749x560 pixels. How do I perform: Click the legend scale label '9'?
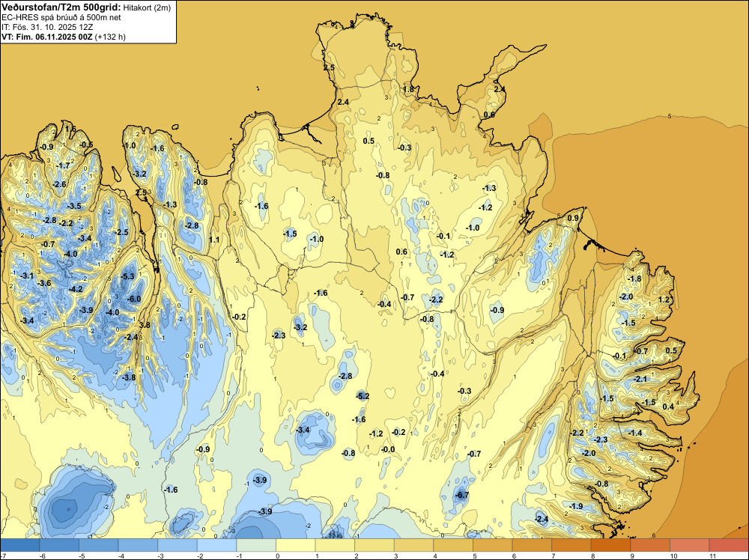point(632,556)
